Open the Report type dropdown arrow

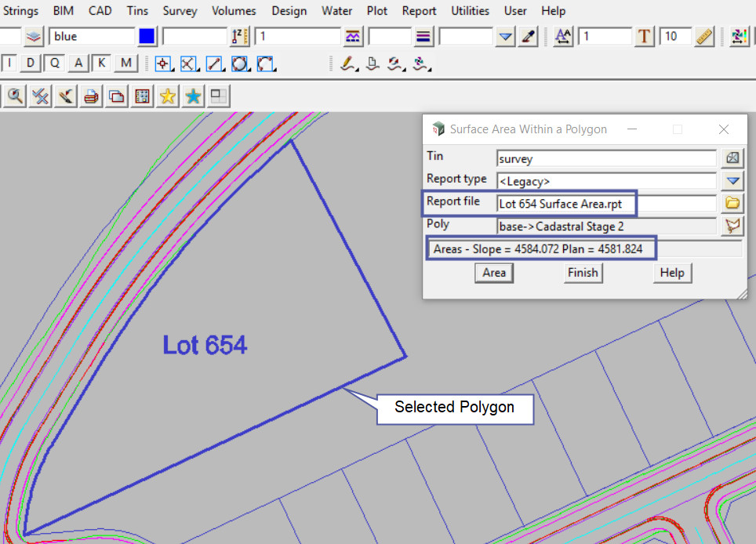click(x=732, y=181)
